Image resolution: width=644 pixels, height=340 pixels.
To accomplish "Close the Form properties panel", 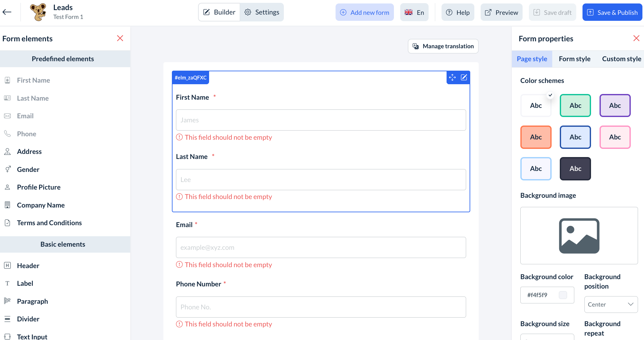I will coord(636,38).
